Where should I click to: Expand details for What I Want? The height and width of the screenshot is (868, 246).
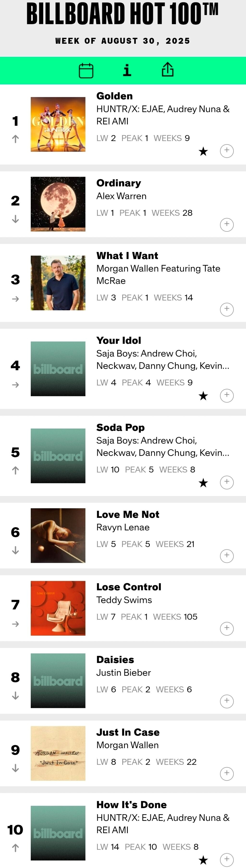(227, 309)
